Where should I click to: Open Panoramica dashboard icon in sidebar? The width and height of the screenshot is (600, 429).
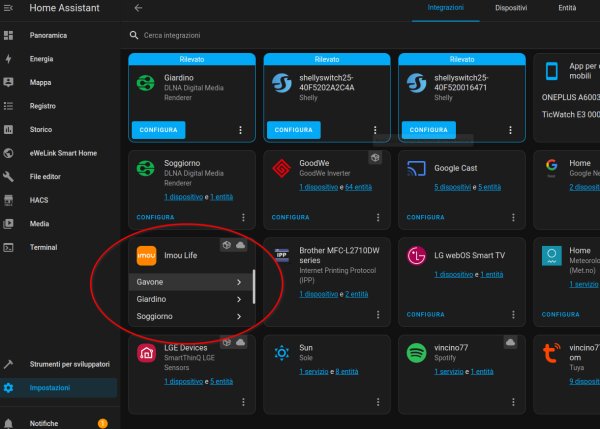(x=8, y=35)
